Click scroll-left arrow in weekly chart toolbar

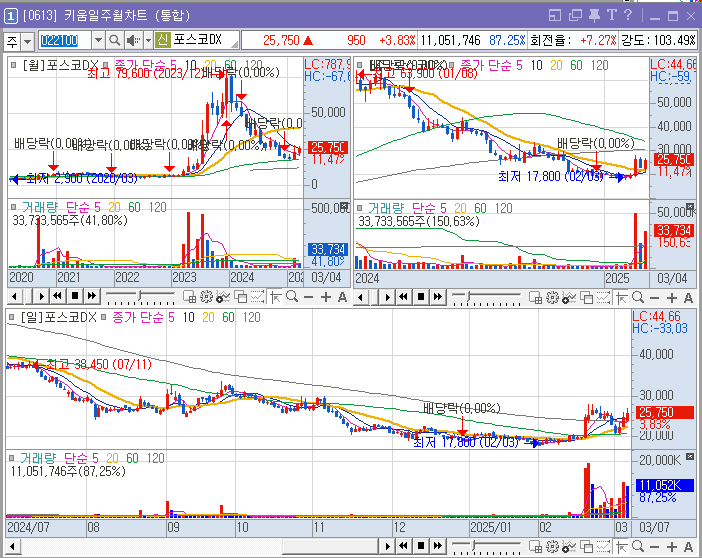point(360,297)
